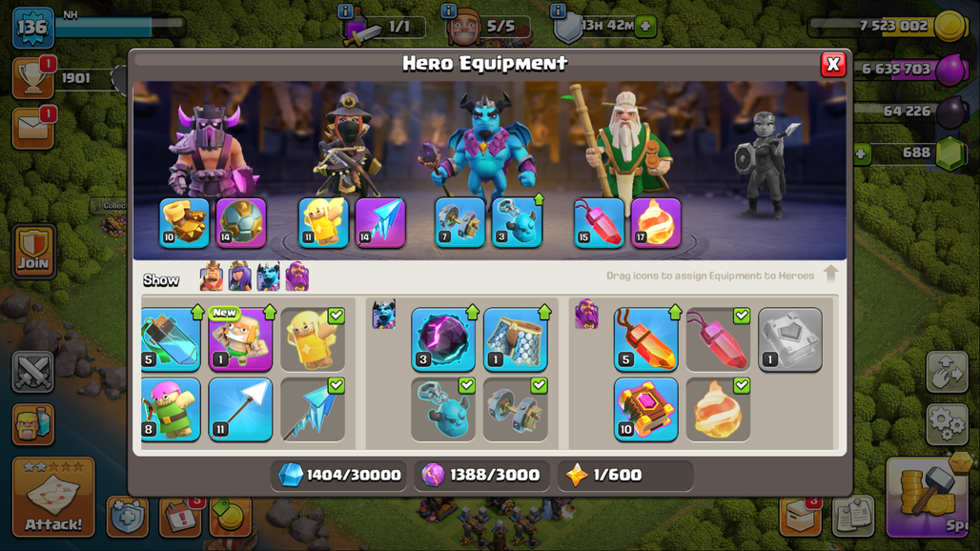Select the Archer Puppet level 8 equipment
The width and height of the screenshot is (980, 551).
pyautogui.click(x=171, y=410)
